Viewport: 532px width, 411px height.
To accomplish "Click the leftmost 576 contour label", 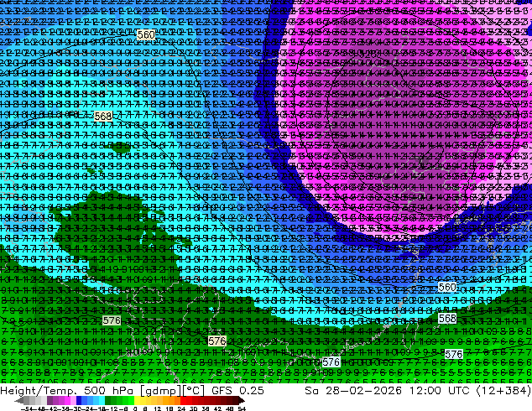I will click(112, 320).
